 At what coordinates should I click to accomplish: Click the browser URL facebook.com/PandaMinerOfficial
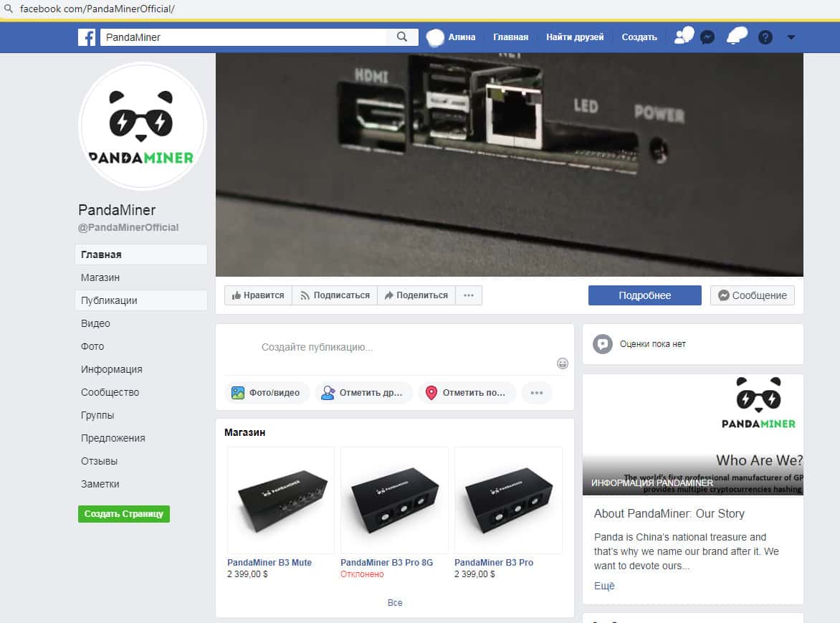(x=97, y=9)
